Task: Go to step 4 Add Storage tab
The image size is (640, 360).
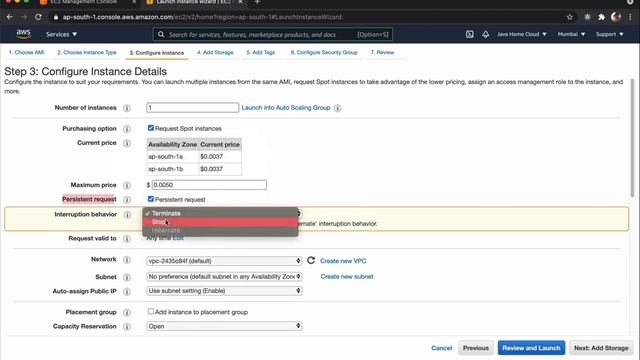Action: point(215,52)
